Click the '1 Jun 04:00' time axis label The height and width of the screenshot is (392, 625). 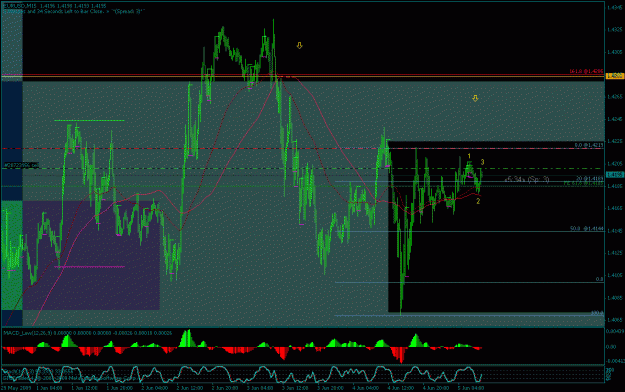click(49, 388)
